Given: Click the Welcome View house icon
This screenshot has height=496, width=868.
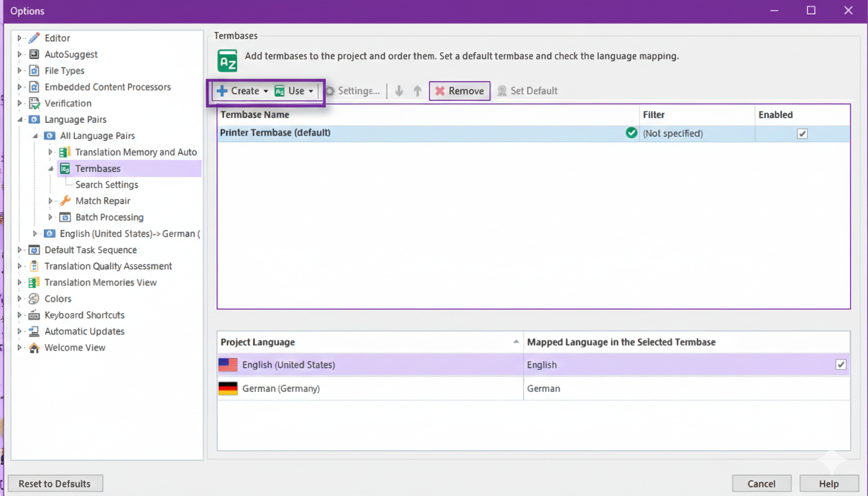Looking at the screenshot, I should tap(34, 347).
